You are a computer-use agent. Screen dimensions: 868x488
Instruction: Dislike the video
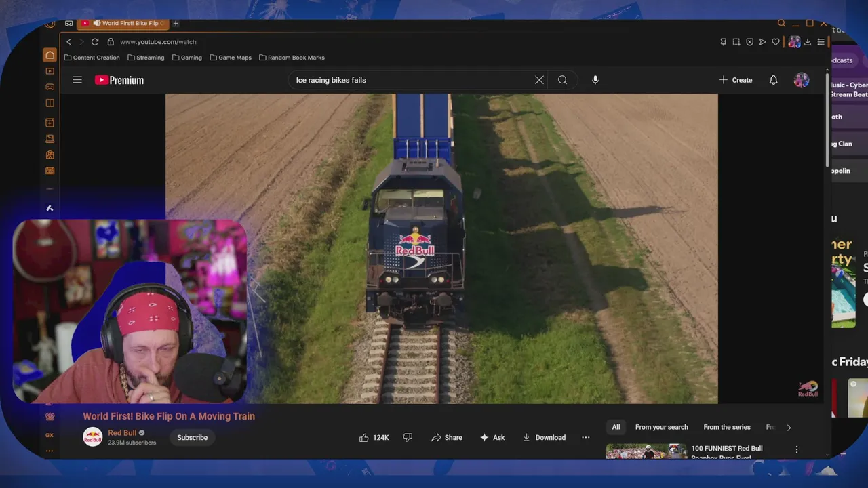[x=408, y=438]
